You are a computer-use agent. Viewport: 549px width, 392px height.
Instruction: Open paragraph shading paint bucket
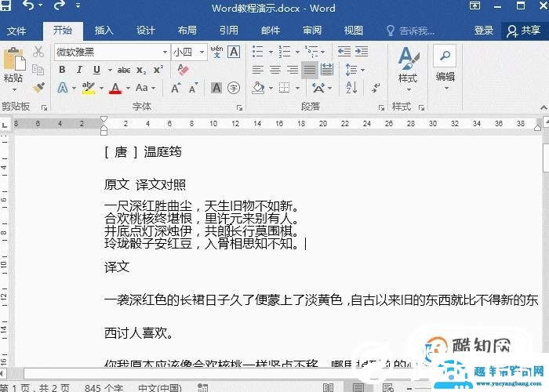click(x=258, y=88)
